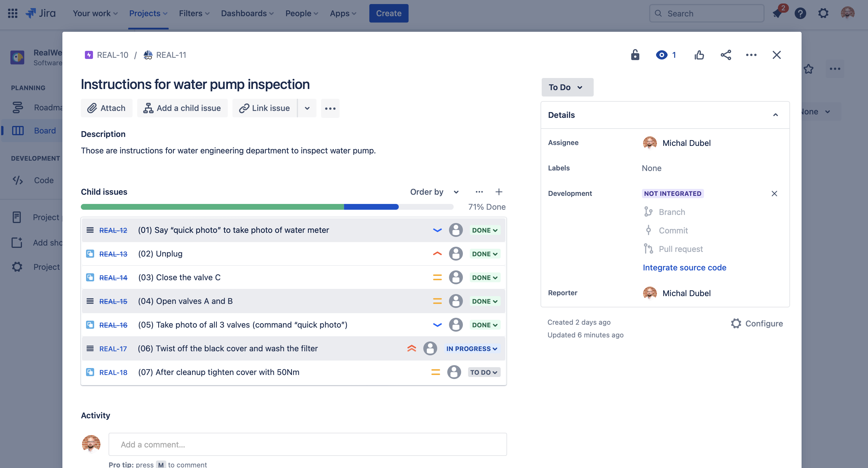Open the Dashboards menu
This screenshot has height=468, width=868.
click(x=247, y=13)
